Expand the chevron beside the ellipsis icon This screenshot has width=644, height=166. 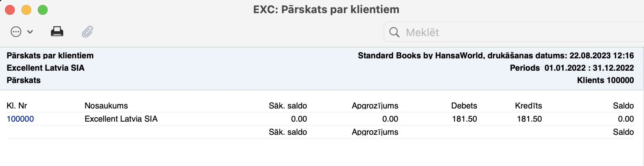[30, 32]
